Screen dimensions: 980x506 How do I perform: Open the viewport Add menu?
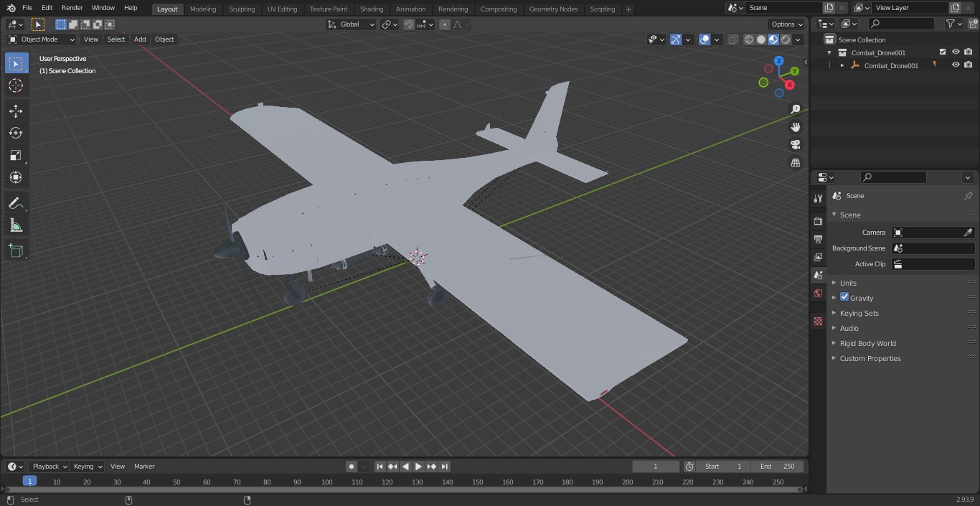point(140,39)
